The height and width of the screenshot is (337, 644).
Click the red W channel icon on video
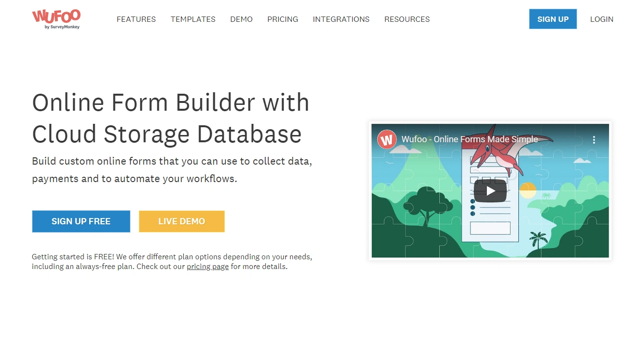point(387,139)
